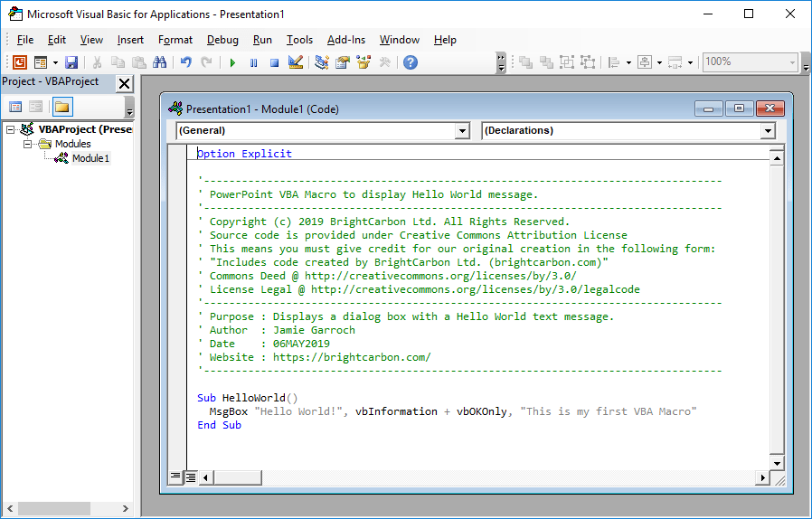Click the Make Width Same Size icon

(675, 62)
